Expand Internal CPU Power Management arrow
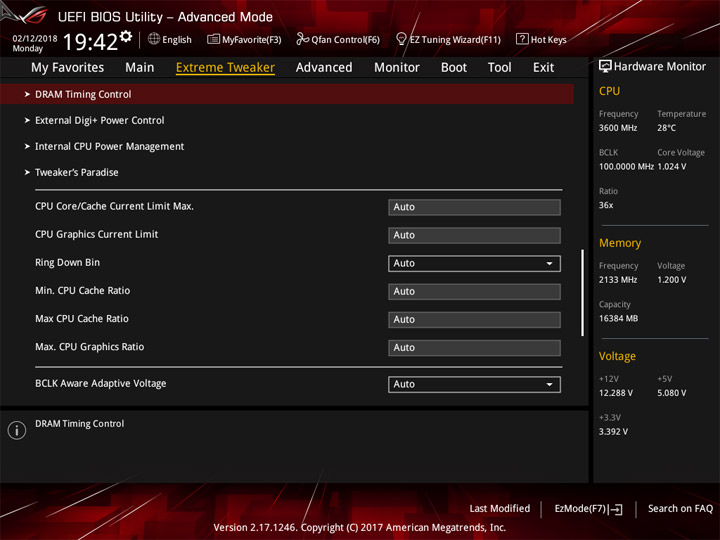The width and height of the screenshot is (720, 540). (27, 146)
